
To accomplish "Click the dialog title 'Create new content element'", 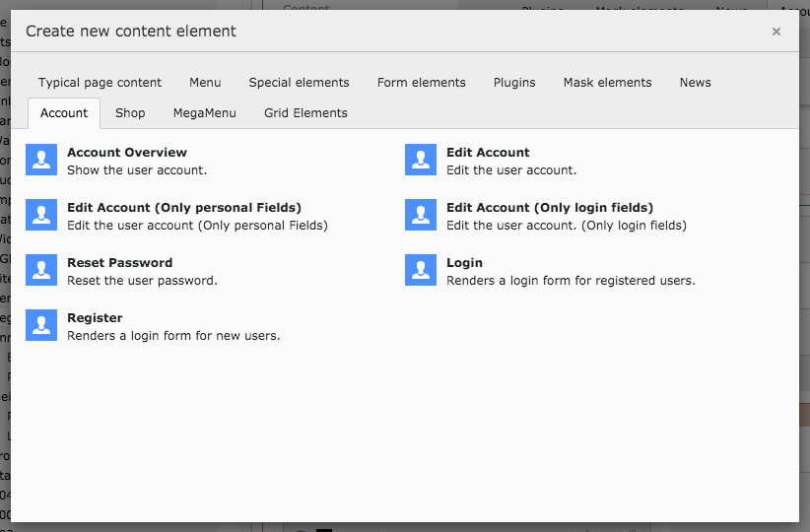I will [x=131, y=32].
